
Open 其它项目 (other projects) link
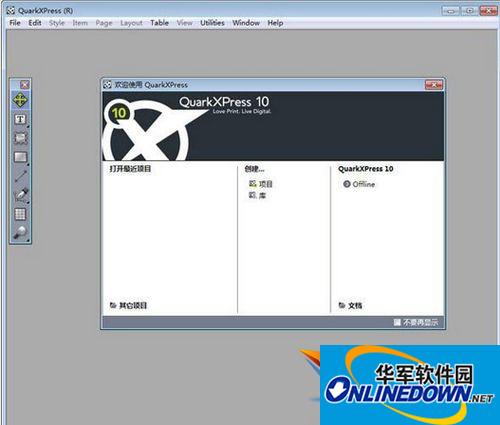tap(133, 305)
